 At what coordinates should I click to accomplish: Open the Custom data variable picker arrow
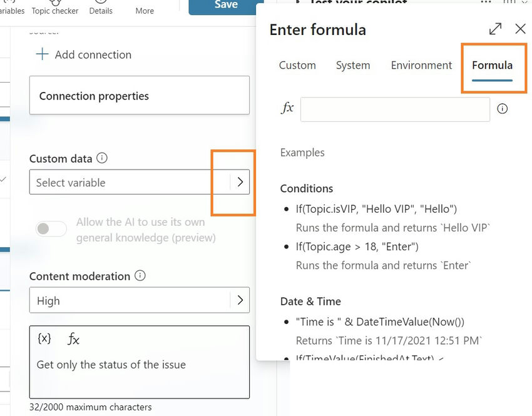(240, 182)
